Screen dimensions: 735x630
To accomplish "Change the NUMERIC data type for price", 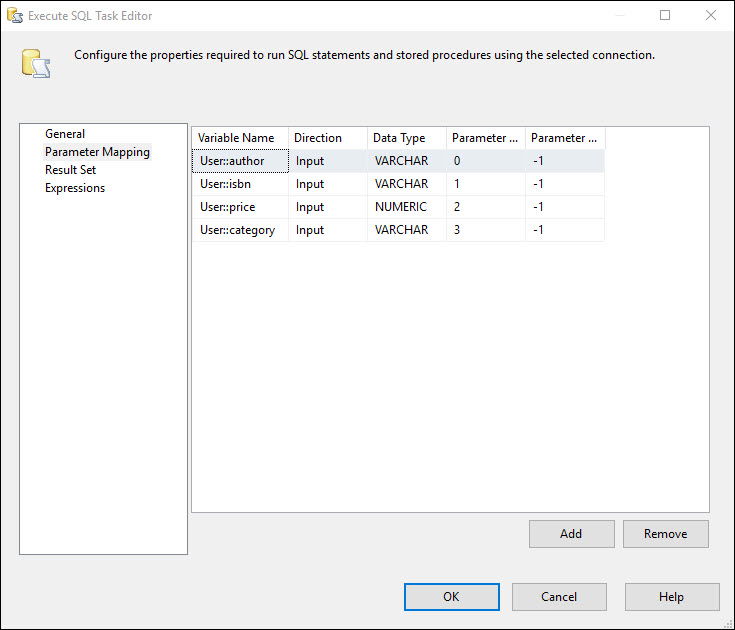I will point(406,207).
